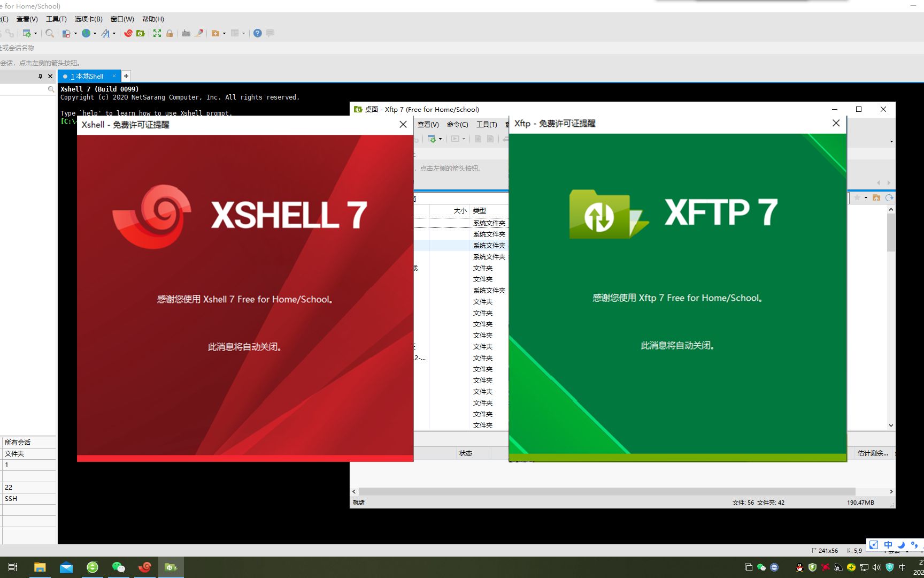Click the Xftp horizontal scrollbar right arrow
This screenshot has height=578, width=924.
coord(891,491)
